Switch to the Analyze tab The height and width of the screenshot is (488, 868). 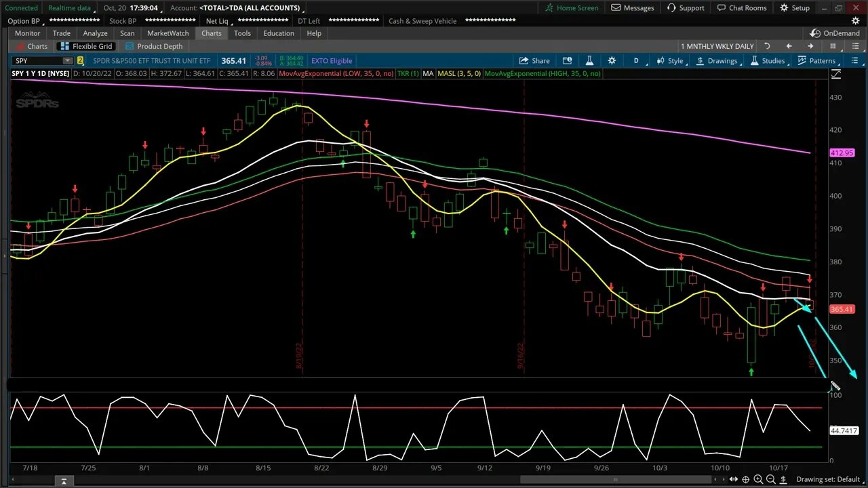pyautogui.click(x=96, y=33)
